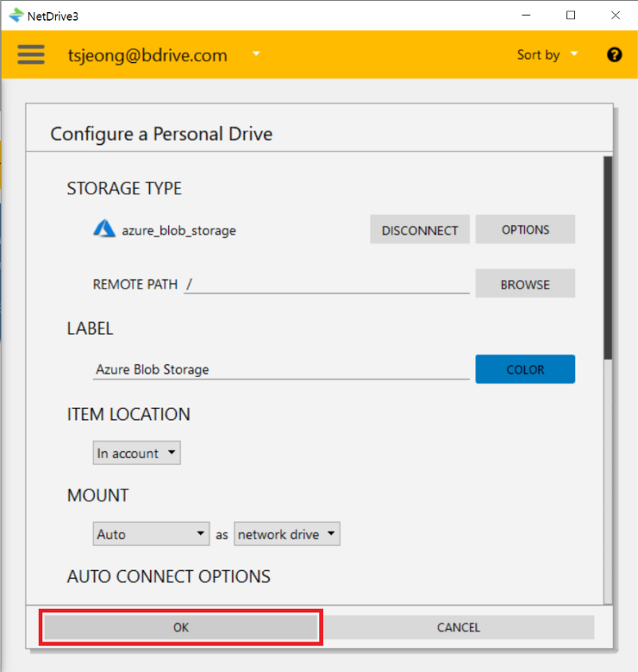Close the NetDrive3 window

(615, 15)
